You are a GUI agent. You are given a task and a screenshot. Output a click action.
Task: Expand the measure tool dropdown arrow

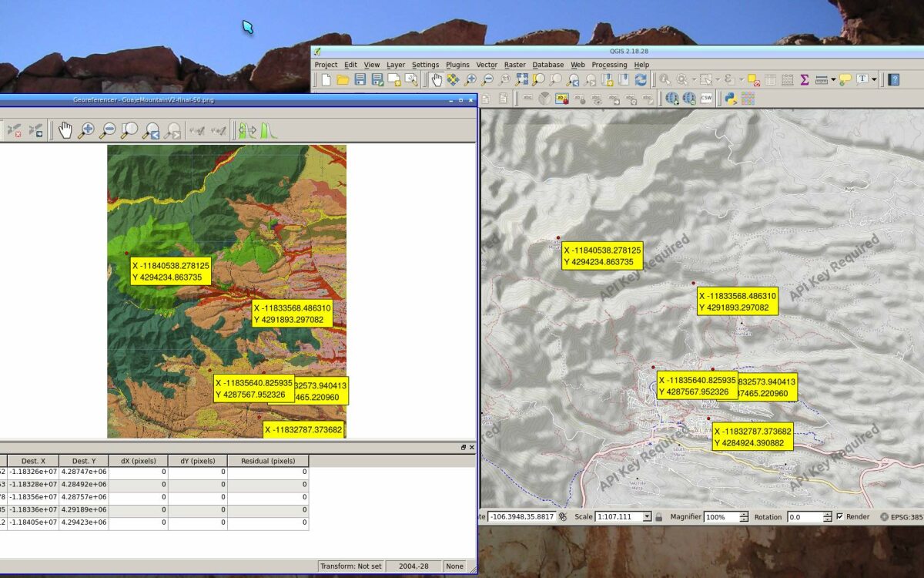832,79
